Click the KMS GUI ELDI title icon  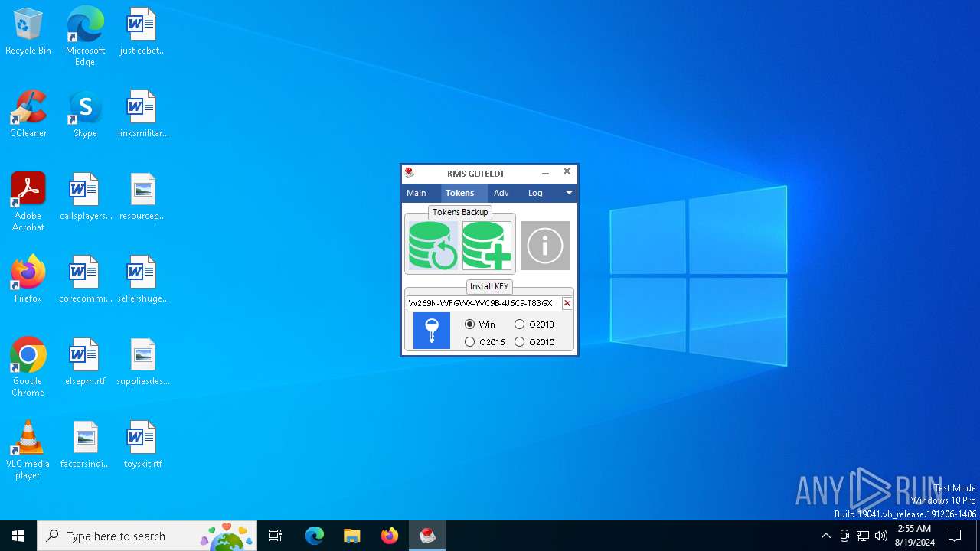(x=410, y=173)
